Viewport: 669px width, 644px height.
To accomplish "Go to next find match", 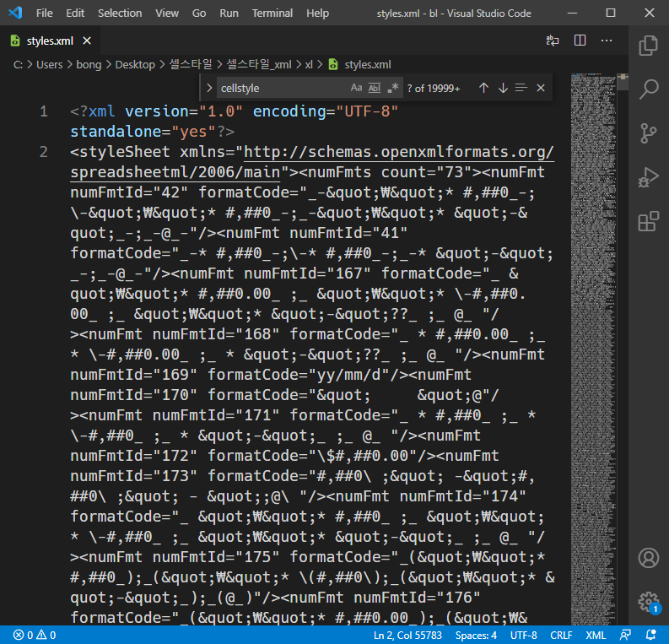I will 503,88.
